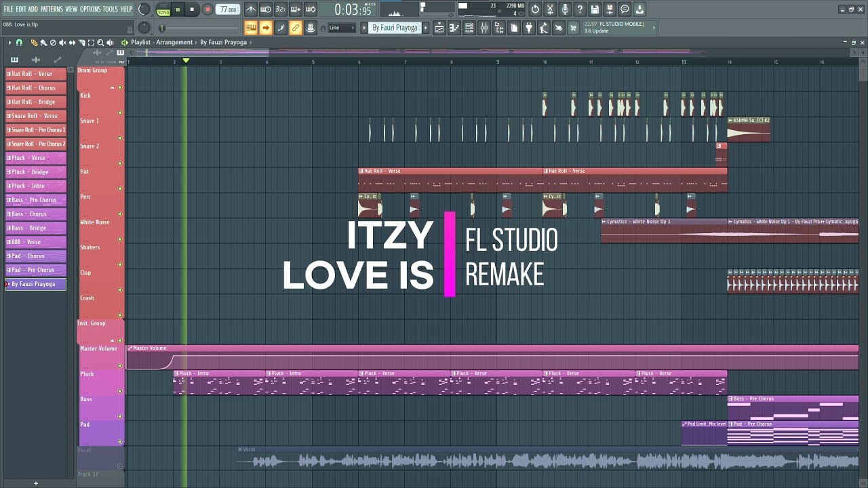Toggle the metronome icon

[x=251, y=9]
